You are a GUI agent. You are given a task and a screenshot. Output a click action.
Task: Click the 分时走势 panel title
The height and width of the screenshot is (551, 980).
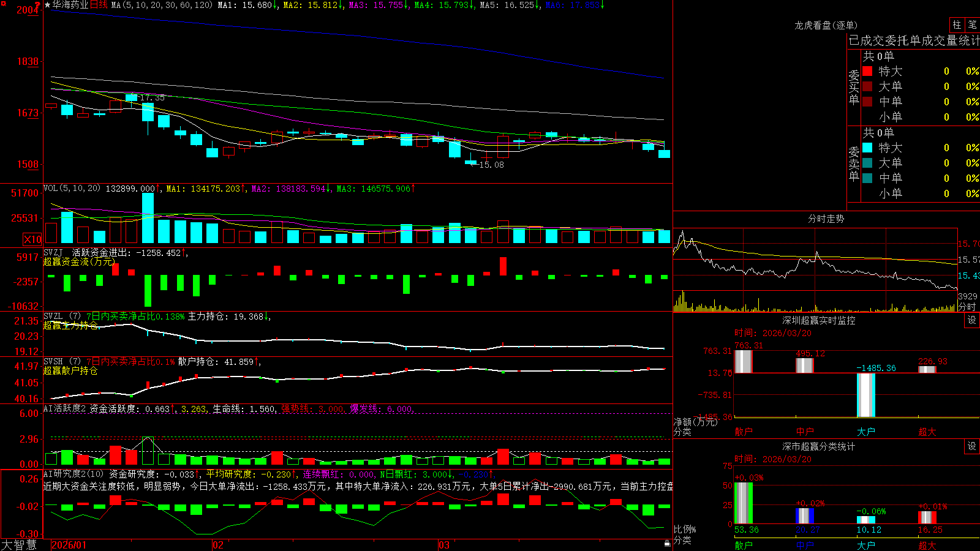[826, 219]
